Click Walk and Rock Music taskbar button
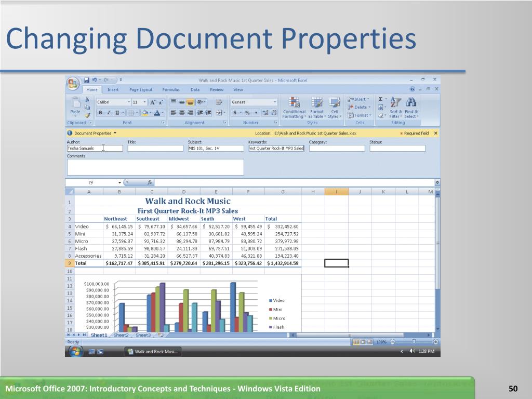Viewport: 532px width, 399px height. click(x=153, y=352)
